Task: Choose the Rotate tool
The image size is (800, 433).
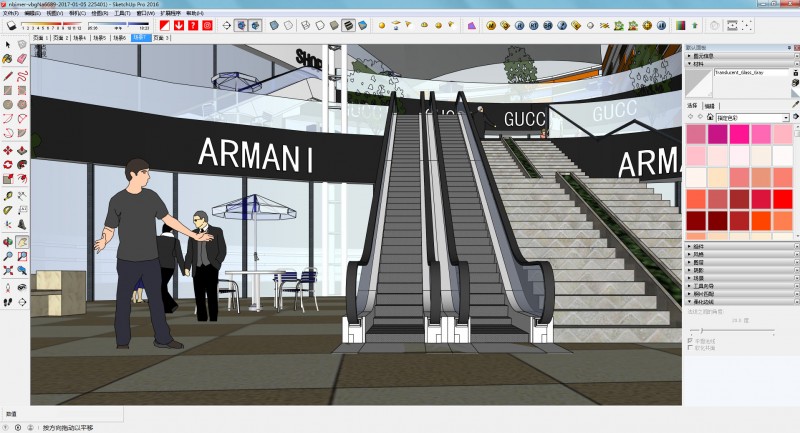Action: (x=8, y=164)
